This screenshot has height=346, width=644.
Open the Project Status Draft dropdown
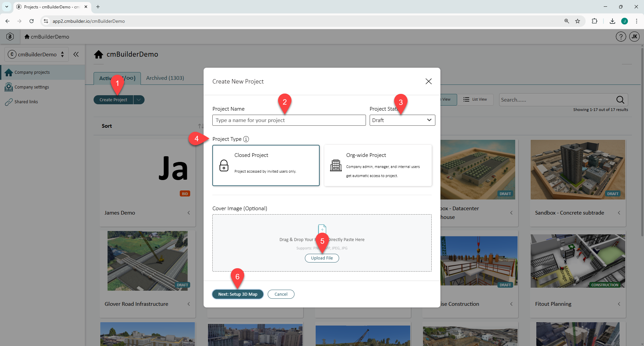pyautogui.click(x=402, y=120)
